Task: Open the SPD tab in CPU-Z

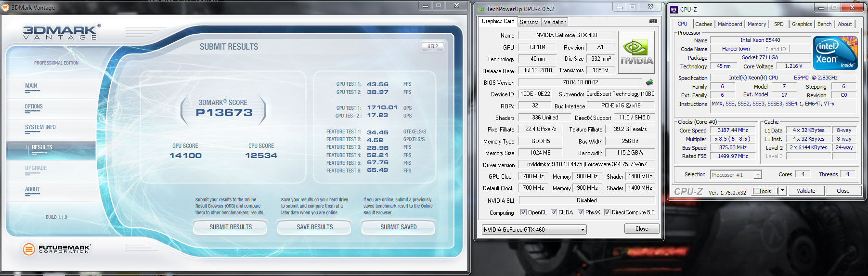Action: click(778, 24)
